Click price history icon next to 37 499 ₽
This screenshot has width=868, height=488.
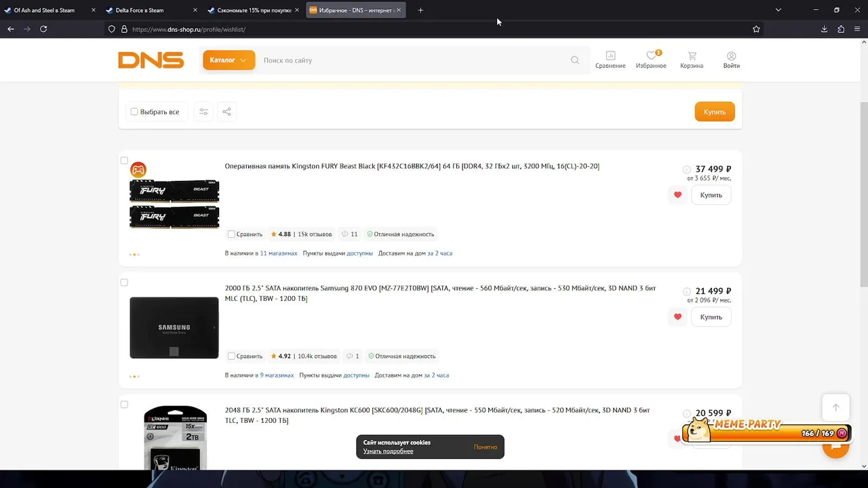686,169
